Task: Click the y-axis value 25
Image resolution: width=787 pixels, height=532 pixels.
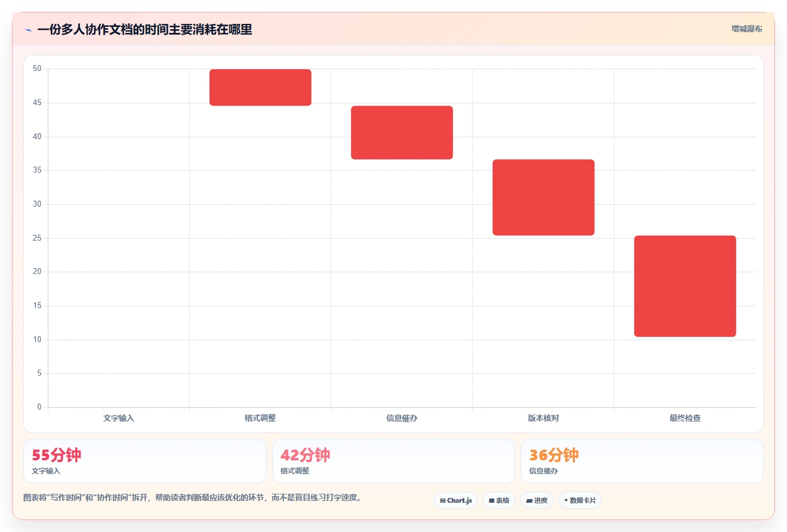Action: click(x=38, y=238)
